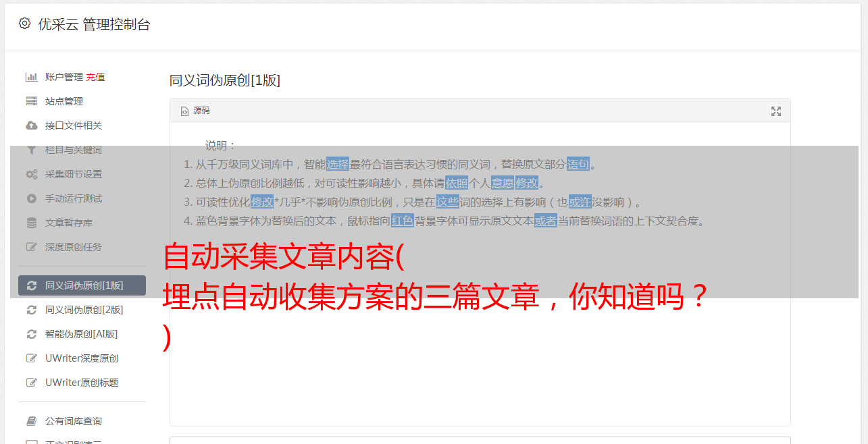Click the UWriter深度原创 edit icon

click(31, 358)
